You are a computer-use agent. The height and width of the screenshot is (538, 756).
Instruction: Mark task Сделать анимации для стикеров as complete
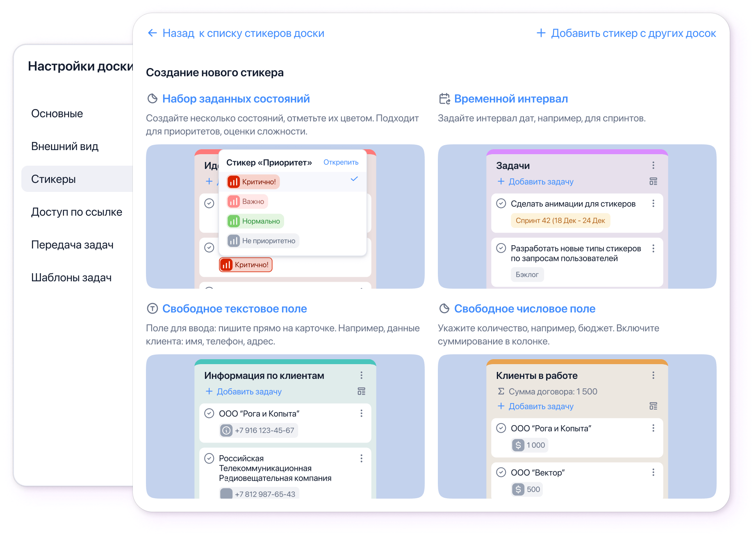click(x=501, y=203)
